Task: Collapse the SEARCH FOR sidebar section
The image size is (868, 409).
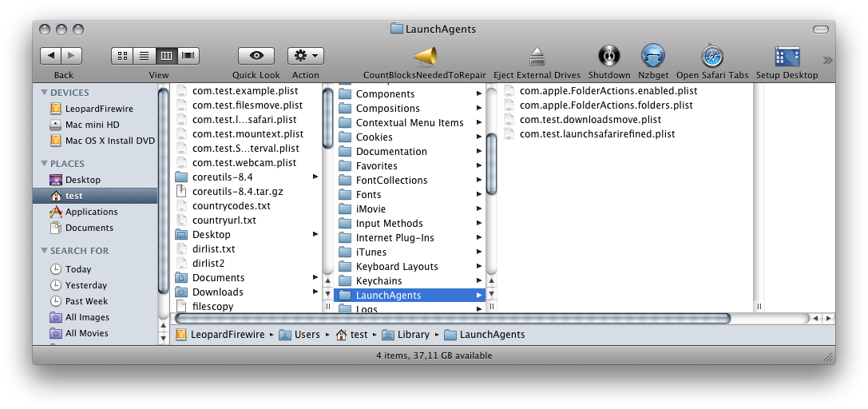Action: tap(44, 251)
